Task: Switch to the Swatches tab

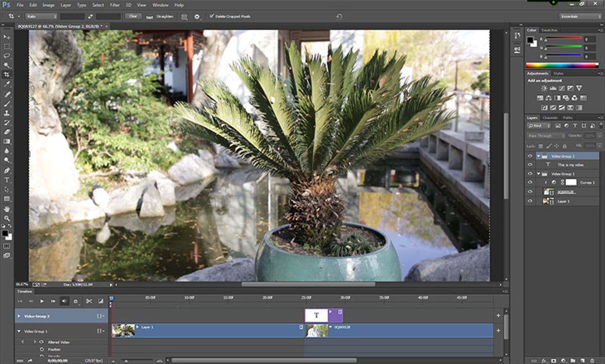Action: (549, 30)
